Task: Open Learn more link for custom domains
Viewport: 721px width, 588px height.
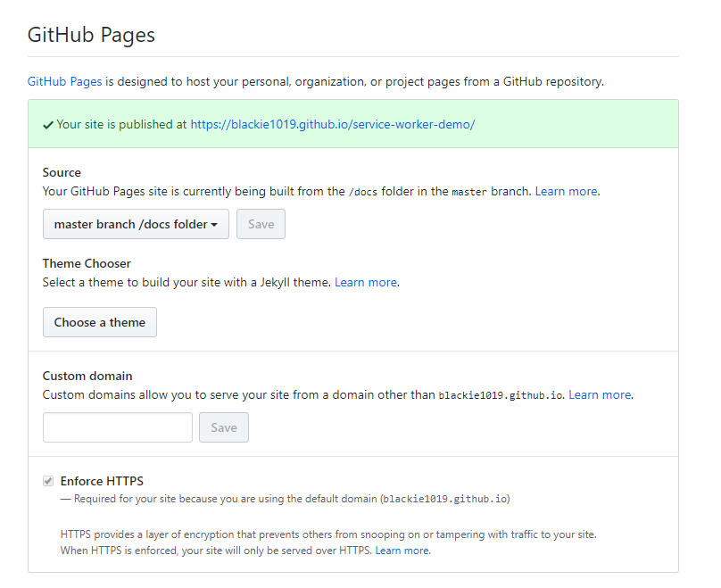Action: [x=600, y=394]
